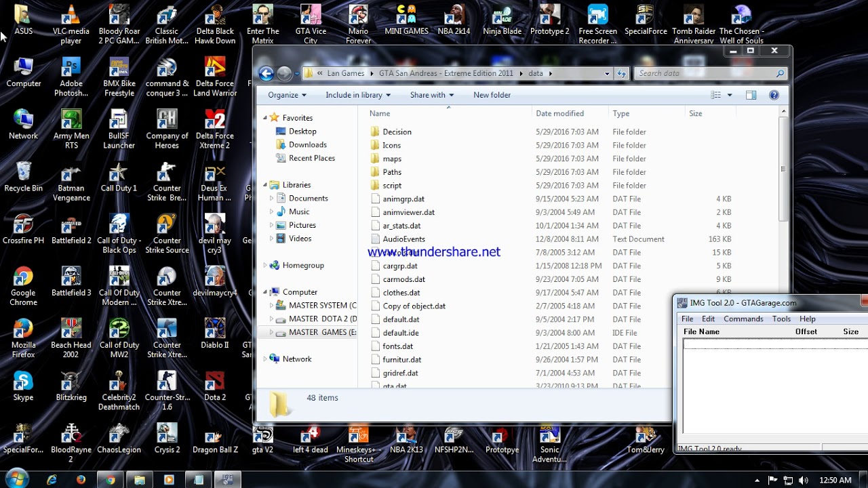The height and width of the screenshot is (488, 868).
Task: Open Mario Forever desktop icon
Action: (358, 24)
